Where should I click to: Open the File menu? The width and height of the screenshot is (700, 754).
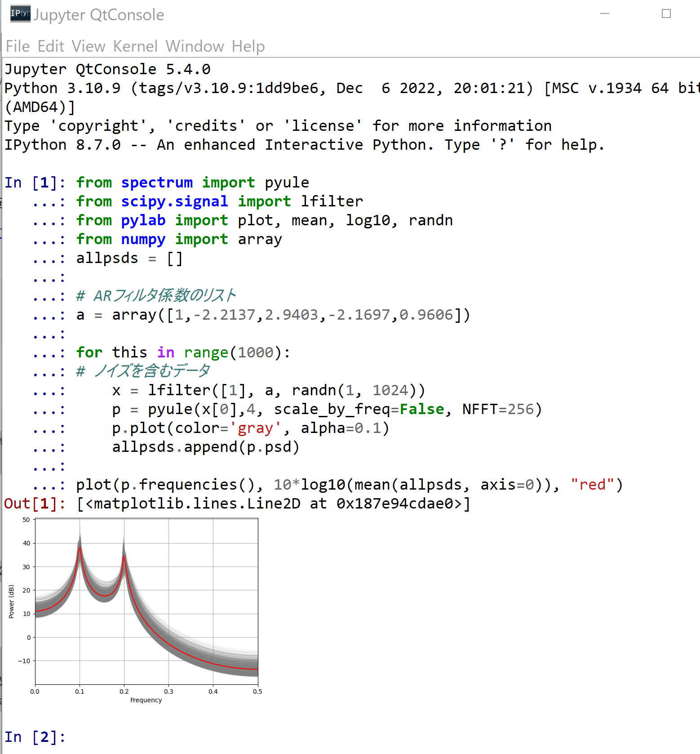tap(18, 46)
